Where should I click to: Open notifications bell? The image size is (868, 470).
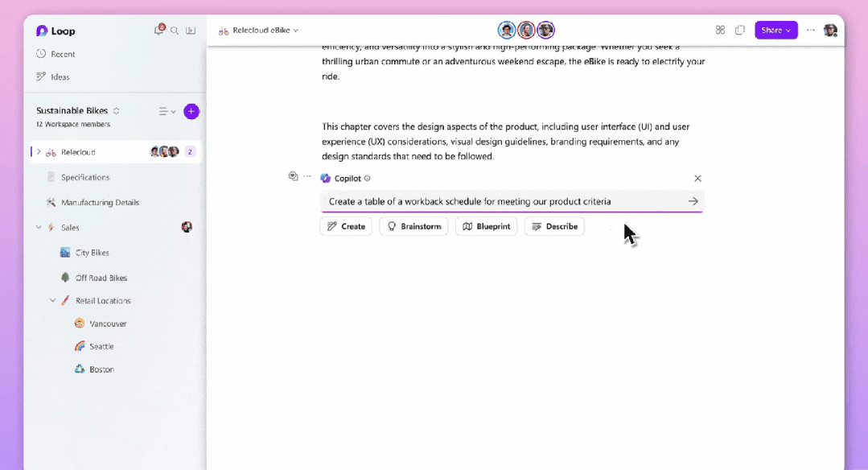(x=158, y=30)
